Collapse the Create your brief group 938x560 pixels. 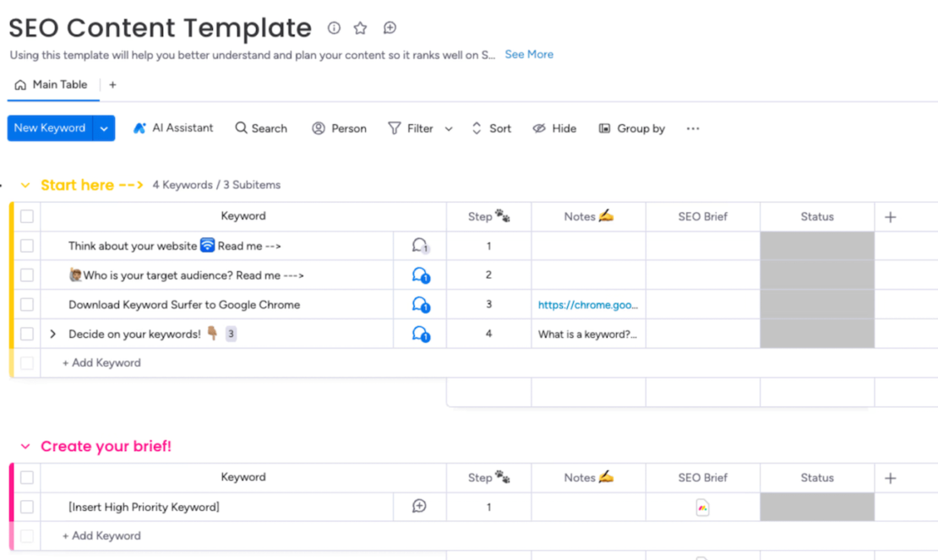pos(25,447)
